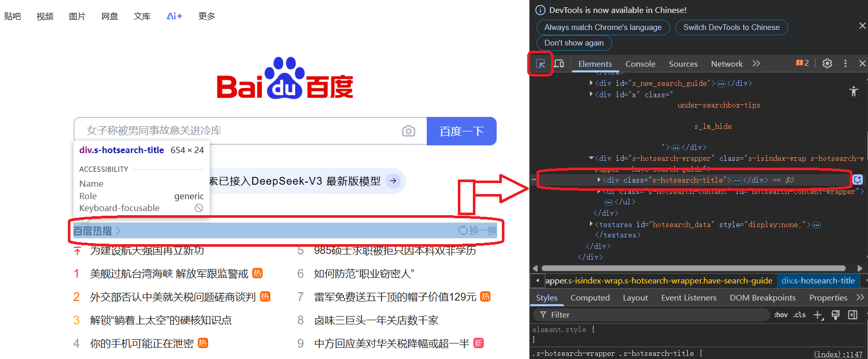Open the Event Listeners tab
868x359 pixels.
tap(689, 297)
